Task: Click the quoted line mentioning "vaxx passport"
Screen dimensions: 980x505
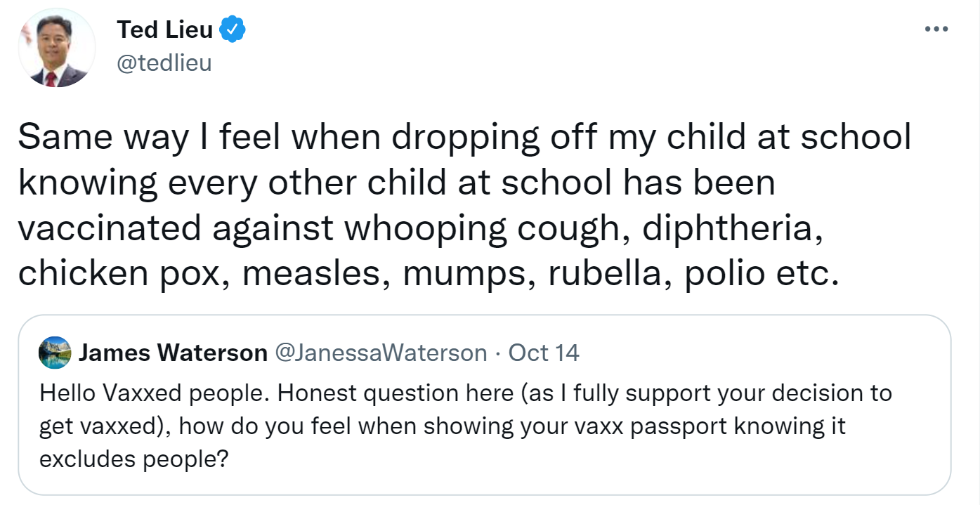Action: click(443, 426)
